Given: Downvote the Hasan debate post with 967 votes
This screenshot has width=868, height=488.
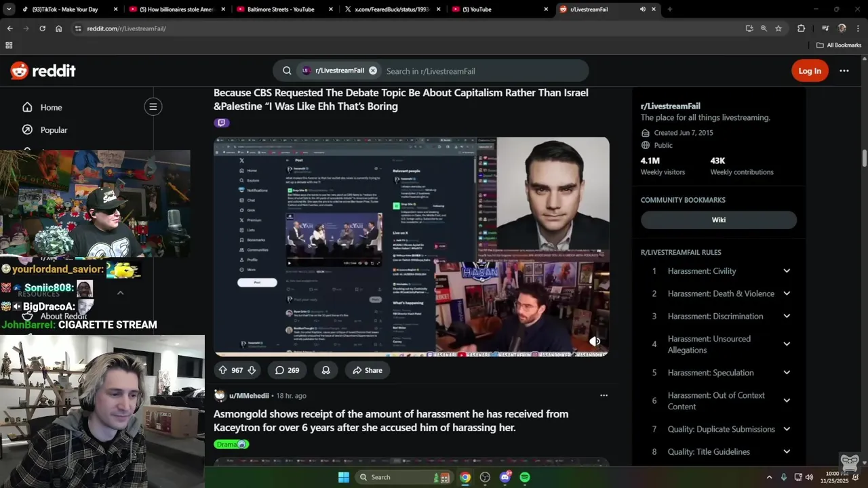Looking at the screenshot, I should 252,370.
